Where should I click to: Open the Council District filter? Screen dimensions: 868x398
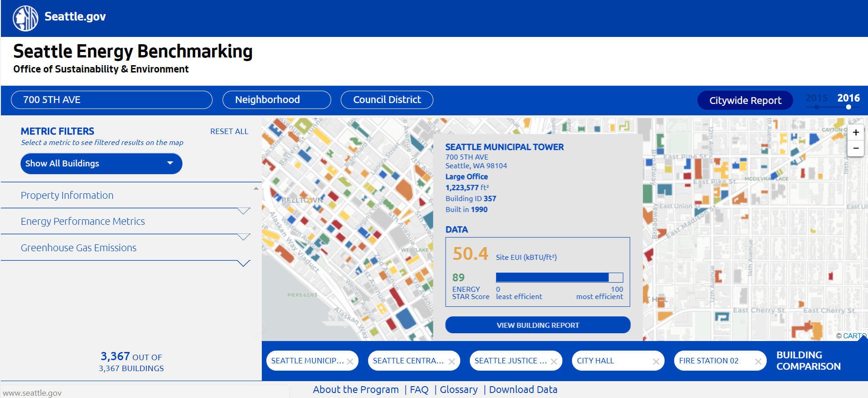(387, 100)
